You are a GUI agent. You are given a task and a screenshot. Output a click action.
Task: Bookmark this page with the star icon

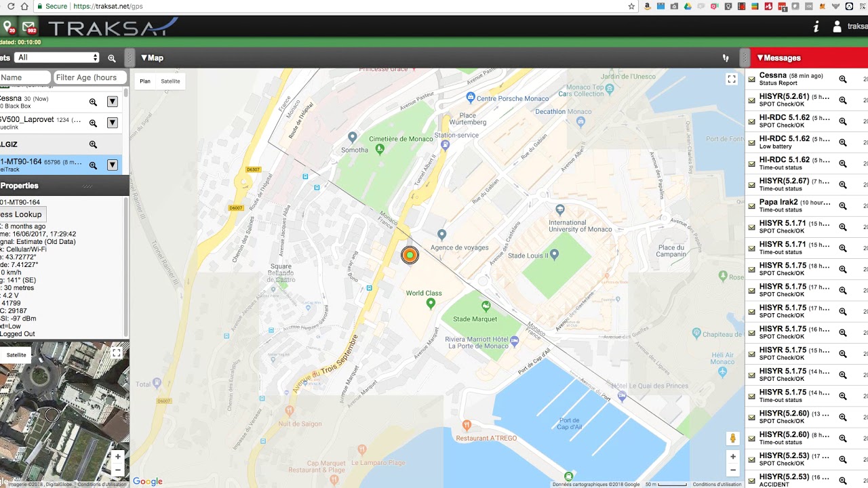coord(631,6)
